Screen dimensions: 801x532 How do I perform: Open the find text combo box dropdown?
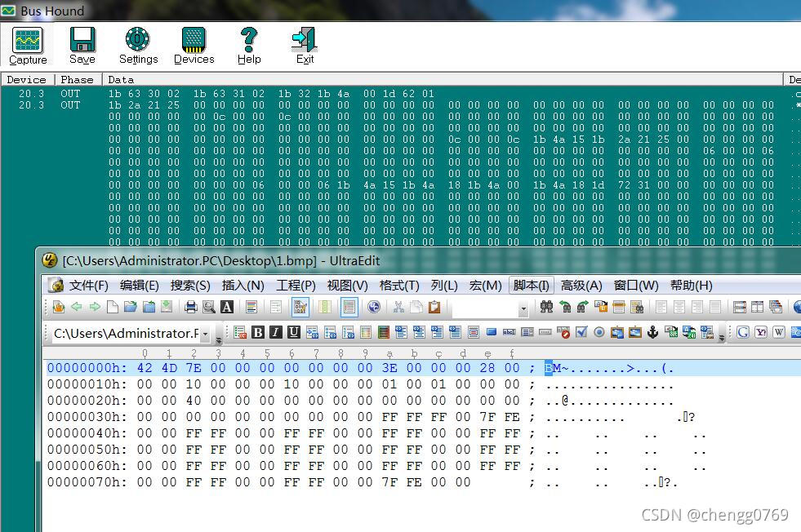coord(523,308)
